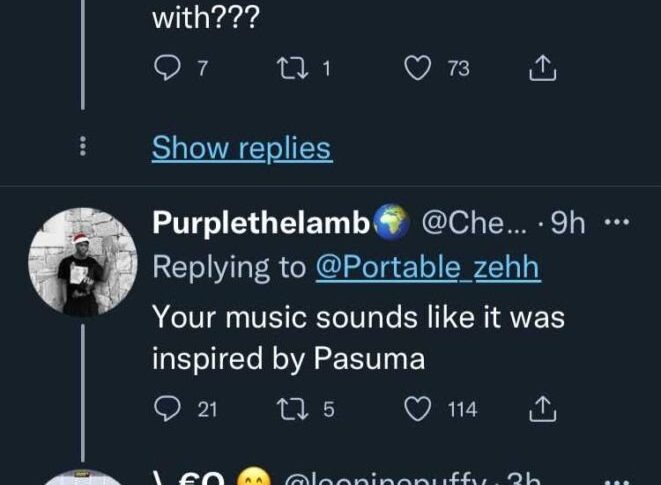661x485 pixels.
Task: Like the tweet with 114 likes
Action: point(416,409)
